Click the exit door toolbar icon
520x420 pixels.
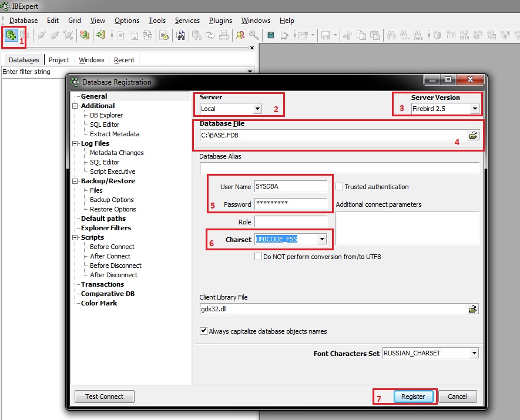[101, 35]
